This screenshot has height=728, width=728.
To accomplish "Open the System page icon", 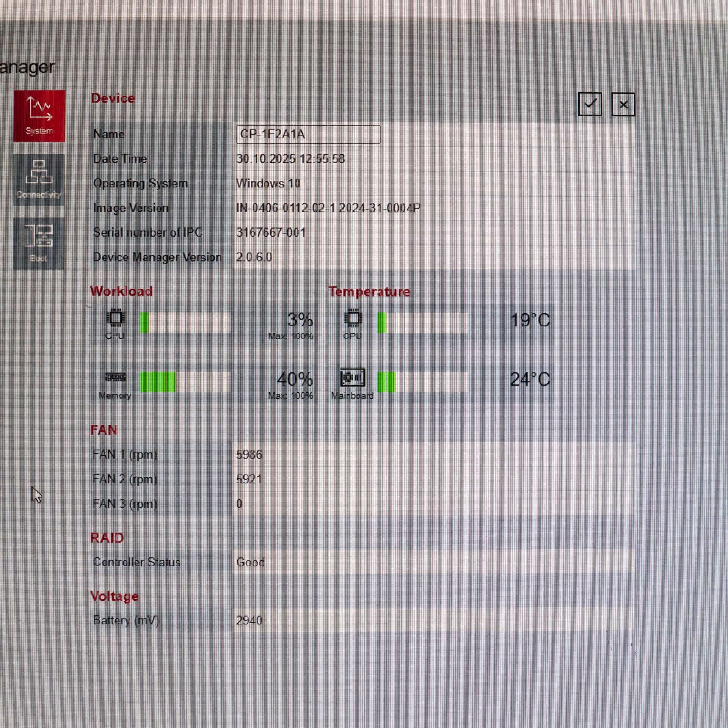I will click(39, 116).
